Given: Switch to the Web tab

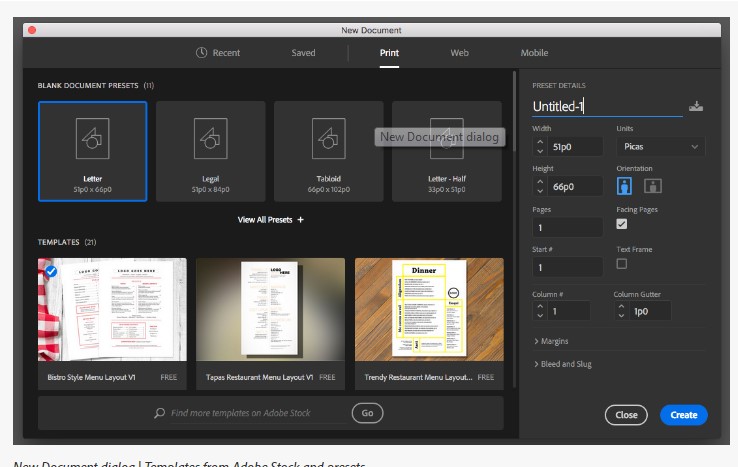Looking at the screenshot, I should pos(459,53).
